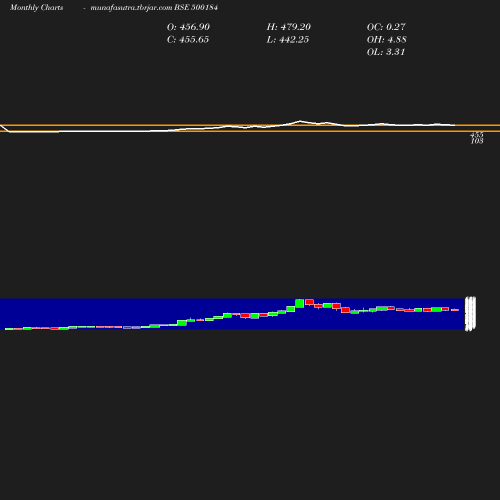This screenshot has width=500, height=500.
Task: Click the OL: 3.31 reading
Action: (386, 52)
